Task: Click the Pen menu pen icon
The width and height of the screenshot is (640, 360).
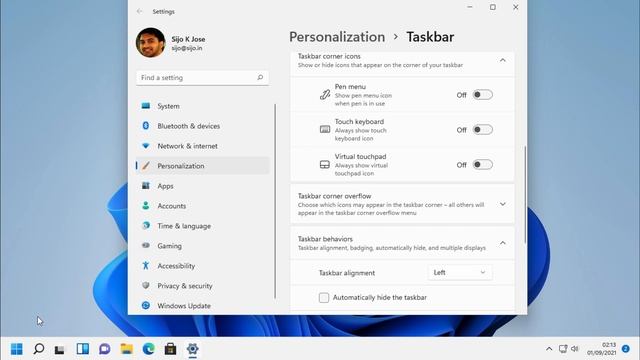Action: [325, 95]
